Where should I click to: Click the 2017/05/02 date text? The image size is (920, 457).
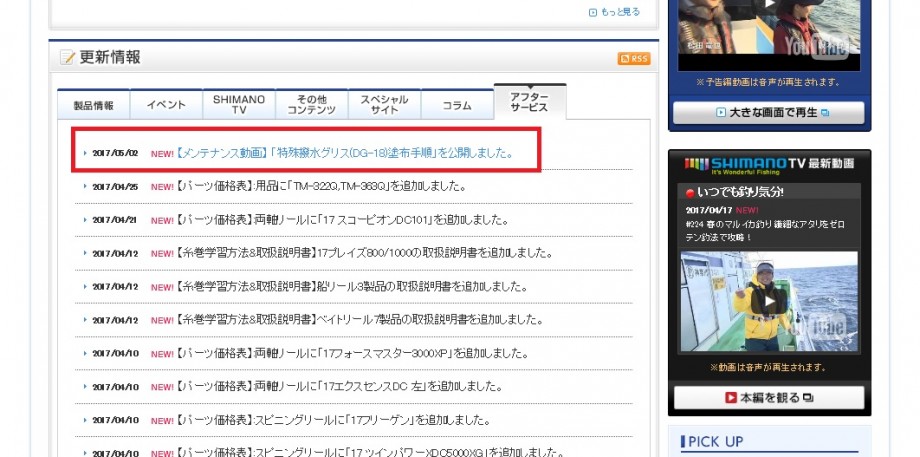coord(115,153)
